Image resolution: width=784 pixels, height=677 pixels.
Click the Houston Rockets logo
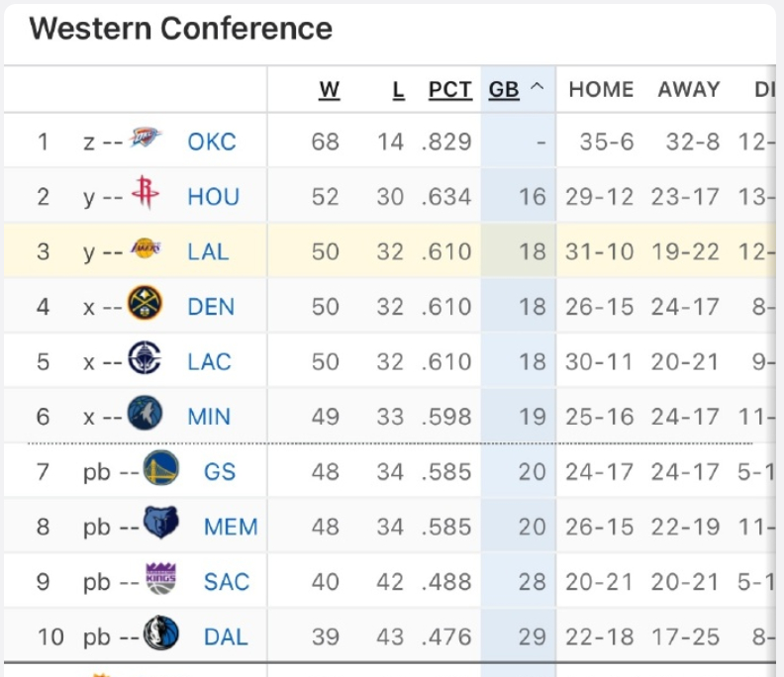[146, 195]
